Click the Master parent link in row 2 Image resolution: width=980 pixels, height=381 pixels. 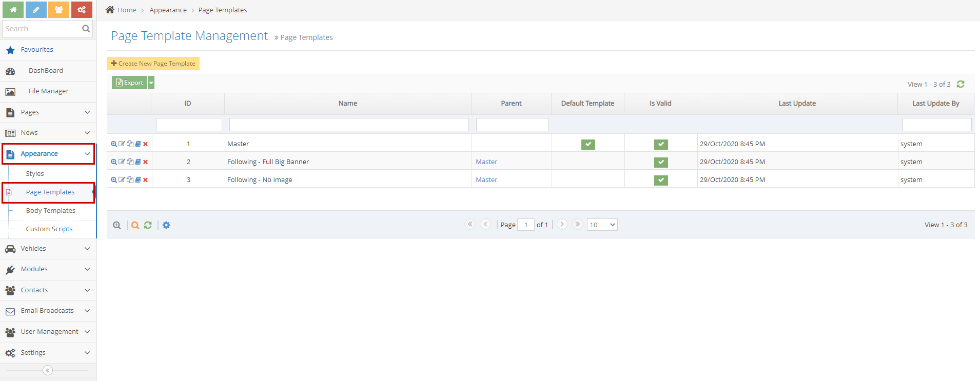486,162
